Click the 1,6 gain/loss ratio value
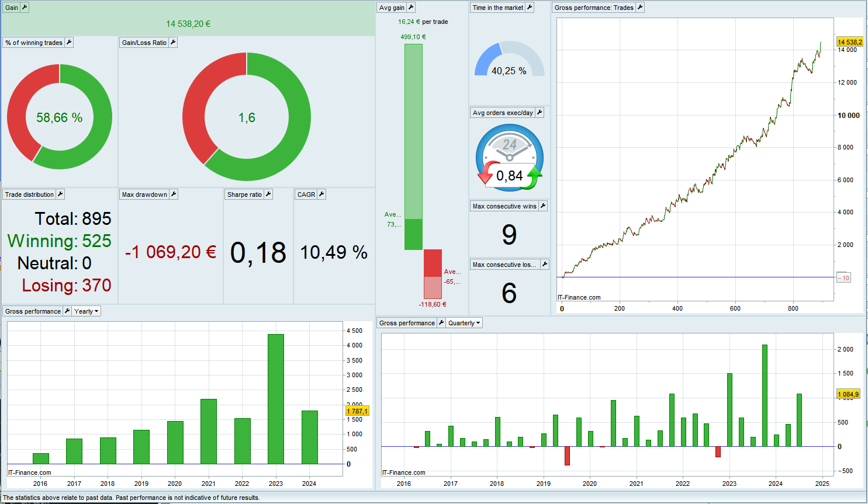Viewport: 868px width, 504px height. 247,117
